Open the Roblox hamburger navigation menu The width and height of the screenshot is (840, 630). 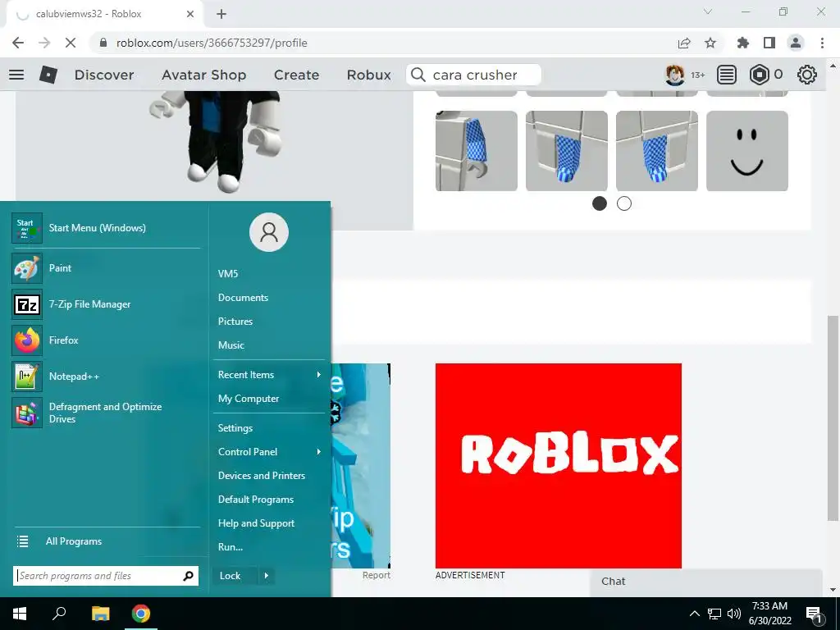pos(16,75)
